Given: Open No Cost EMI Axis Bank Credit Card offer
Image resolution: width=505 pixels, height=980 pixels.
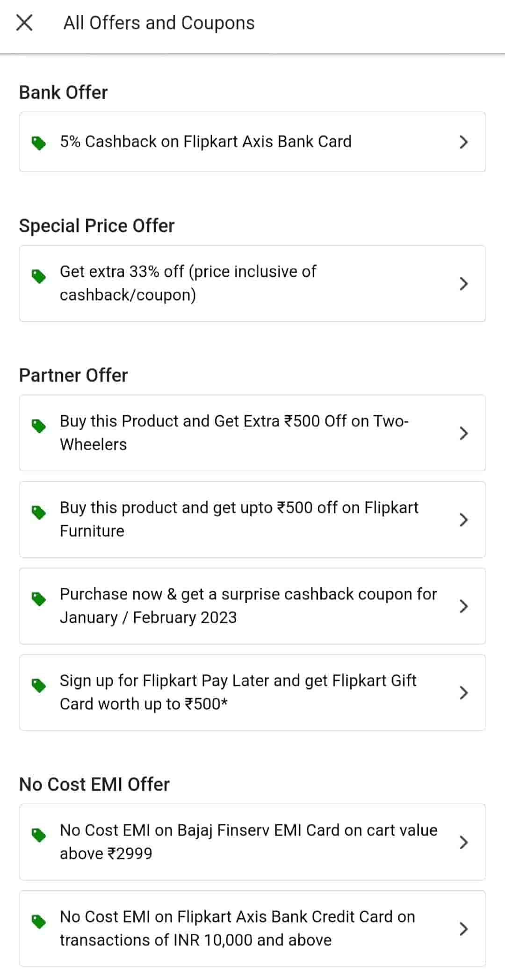Looking at the screenshot, I should pyautogui.click(x=237, y=928).
